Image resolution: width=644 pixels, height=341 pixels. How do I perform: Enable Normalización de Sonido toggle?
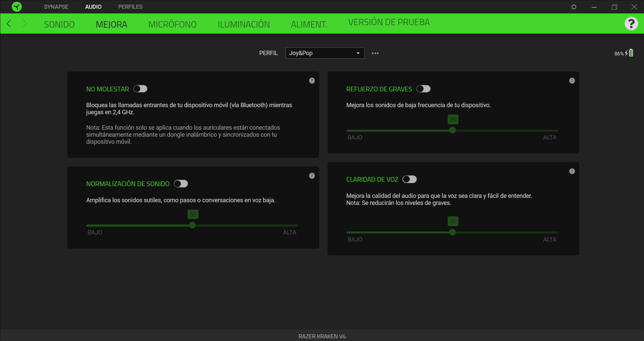click(181, 184)
